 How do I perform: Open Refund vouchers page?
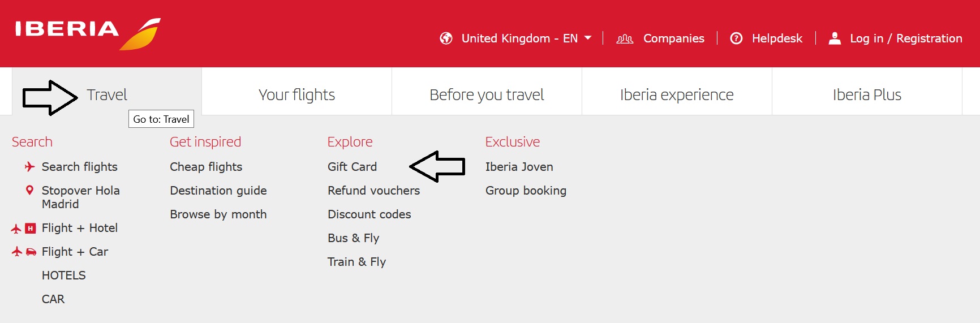tap(373, 191)
